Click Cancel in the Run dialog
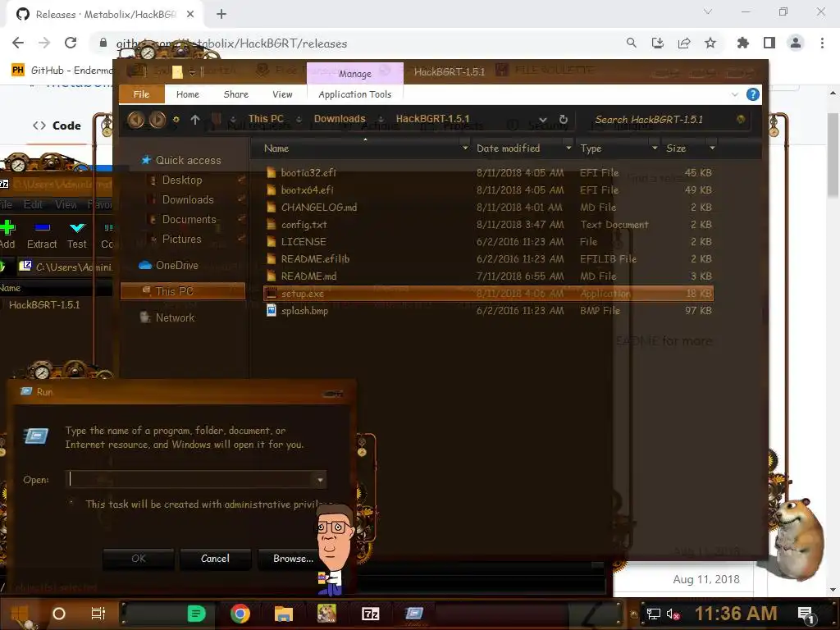This screenshot has height=630, width=840. 216,558
